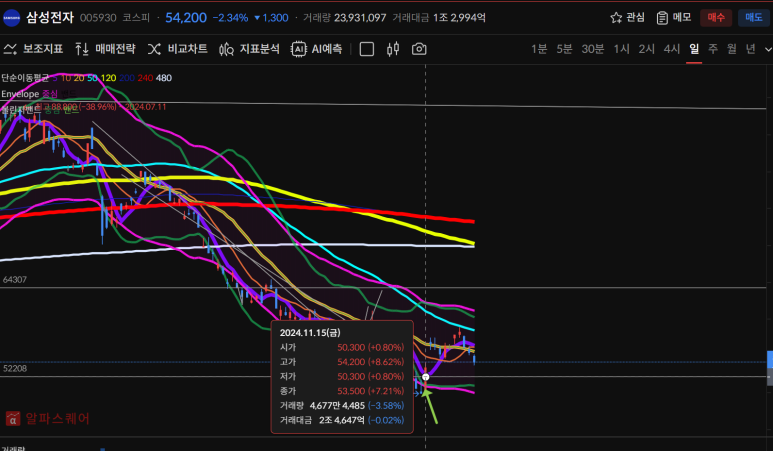Switch to the 30분 timeframe
Image resolution: width=773 pixels, height=451 pixels.
(x=593, y=49)
